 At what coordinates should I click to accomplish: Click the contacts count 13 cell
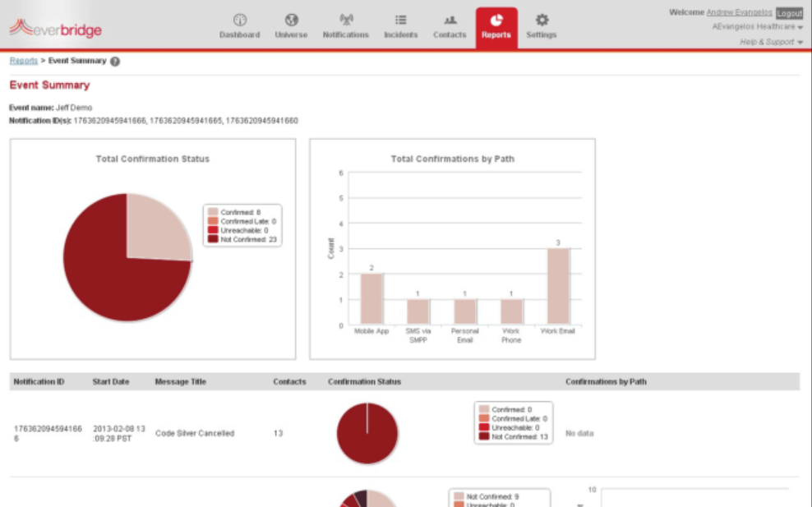pyautogui.click(x=278, y=434)
